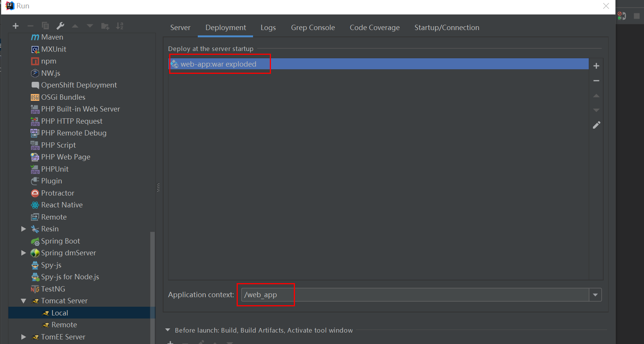
Task: Add a deployment artifact with plus
Action: coord(596,66)
